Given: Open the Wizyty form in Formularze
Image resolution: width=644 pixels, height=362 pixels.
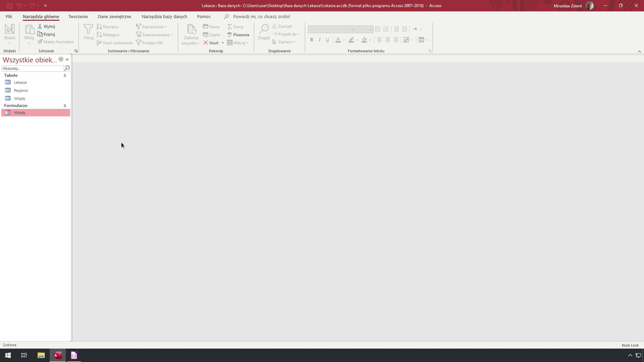Looking at the screenshot, I should click(19, 113).
